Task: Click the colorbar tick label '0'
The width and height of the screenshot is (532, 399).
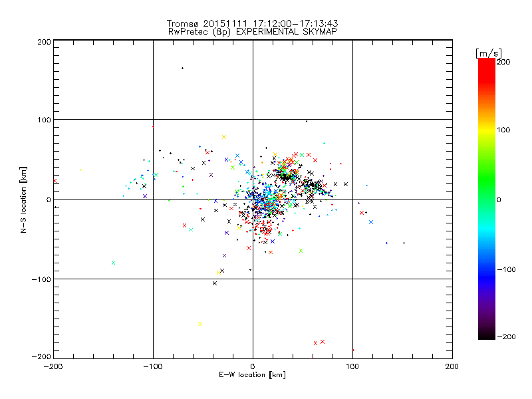Action: click(499, 199)
